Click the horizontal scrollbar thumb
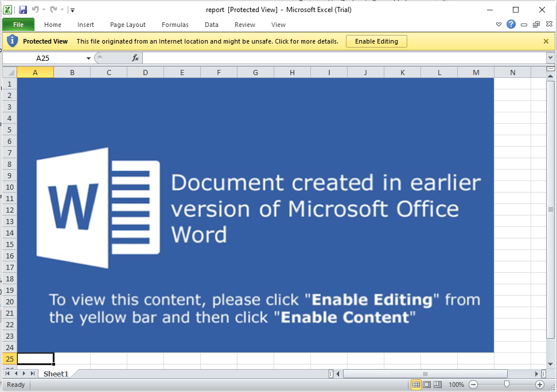 [x=425, y=374]
